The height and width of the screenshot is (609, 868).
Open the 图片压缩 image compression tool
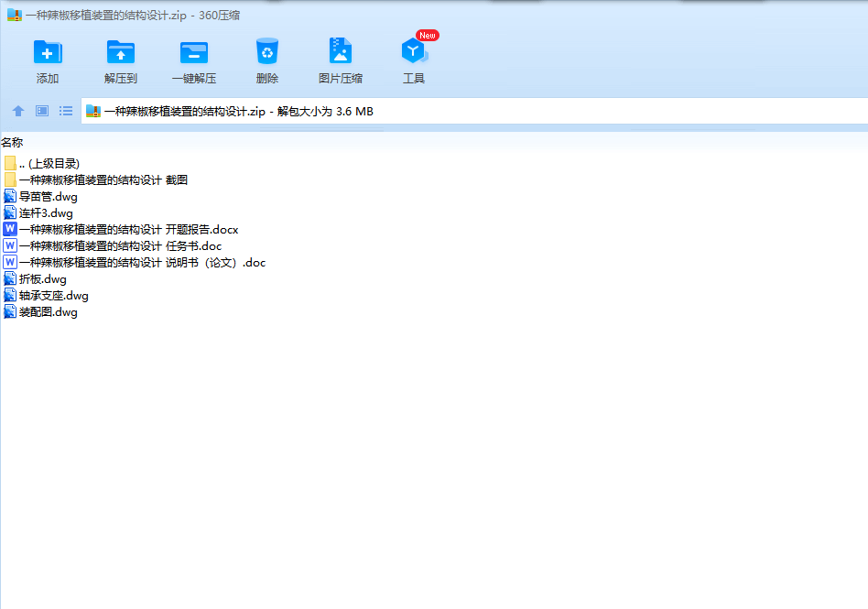coord(341,51)
